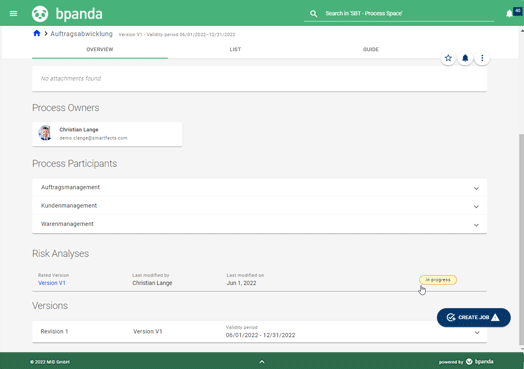Screen dimensions: 524x369
Task: Click the Auftragsmanagement label
Action: click(70, 187)
